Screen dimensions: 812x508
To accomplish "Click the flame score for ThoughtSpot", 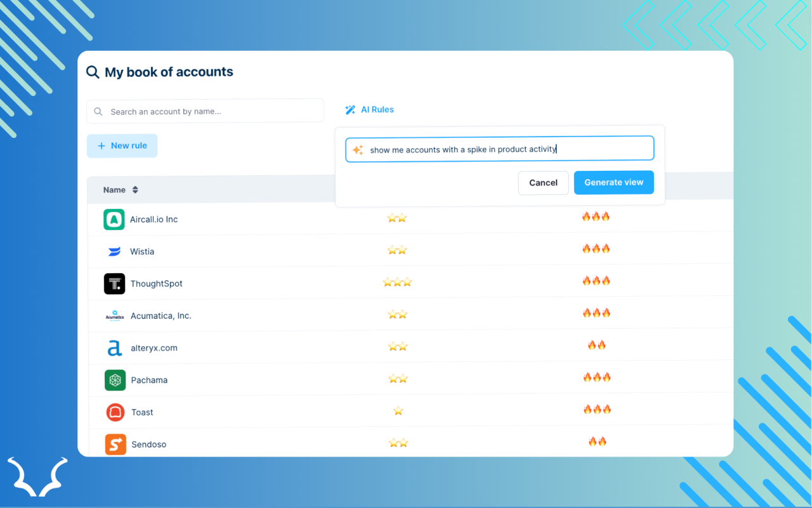I will point(596,281).
